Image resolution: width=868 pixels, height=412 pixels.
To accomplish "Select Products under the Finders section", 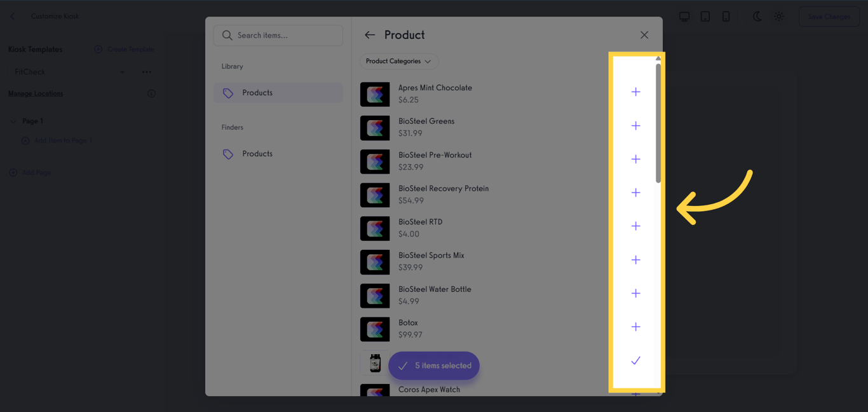I will pyautogui.click(x=257, y=153).
